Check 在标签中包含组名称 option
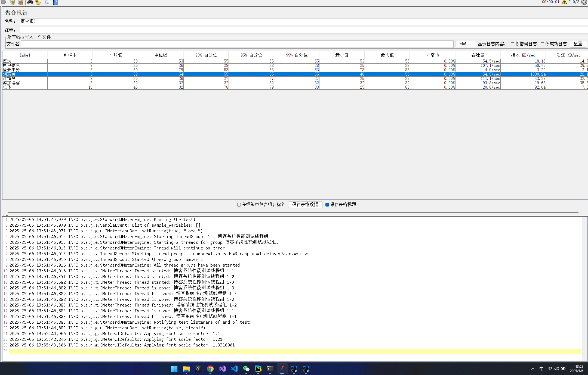 click(239, 205)
